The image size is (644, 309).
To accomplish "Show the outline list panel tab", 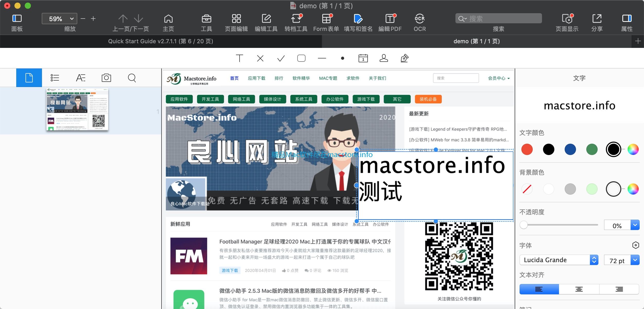I will coord(55,78).
